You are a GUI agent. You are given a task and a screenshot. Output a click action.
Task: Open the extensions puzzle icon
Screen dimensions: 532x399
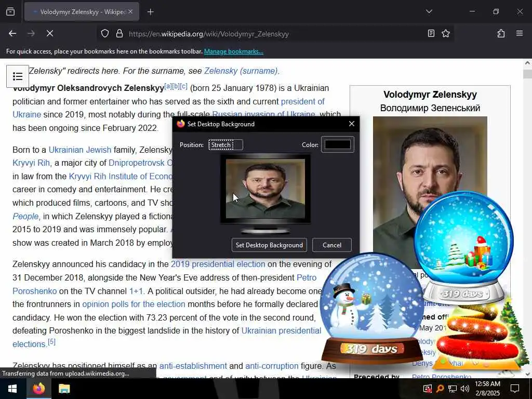pyautogui.click(x=501, y=34)
